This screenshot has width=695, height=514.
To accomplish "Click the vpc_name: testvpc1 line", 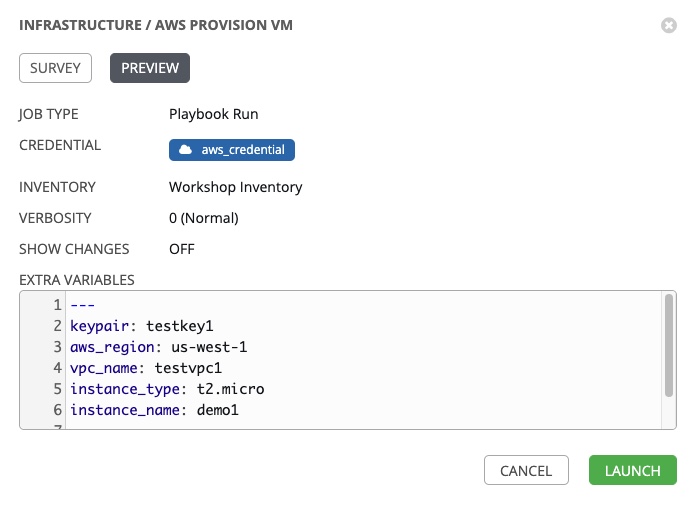I will [145, 368].
